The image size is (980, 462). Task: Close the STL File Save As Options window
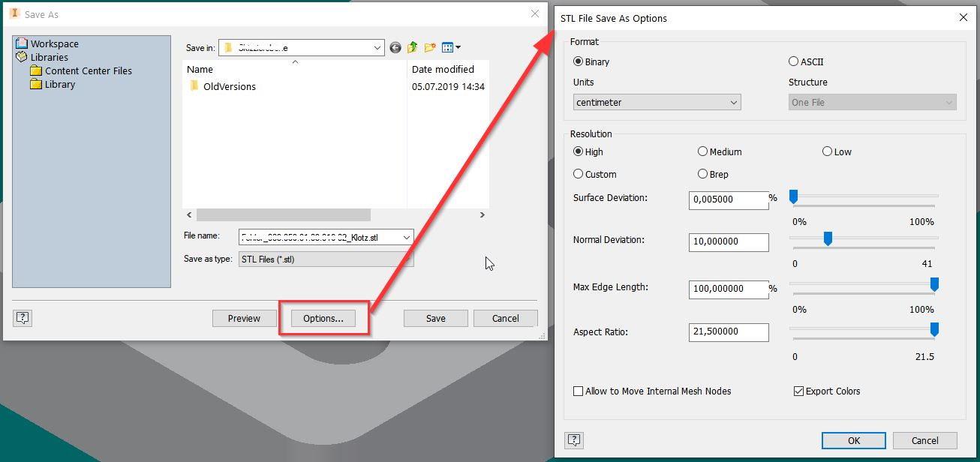point(963,17)
